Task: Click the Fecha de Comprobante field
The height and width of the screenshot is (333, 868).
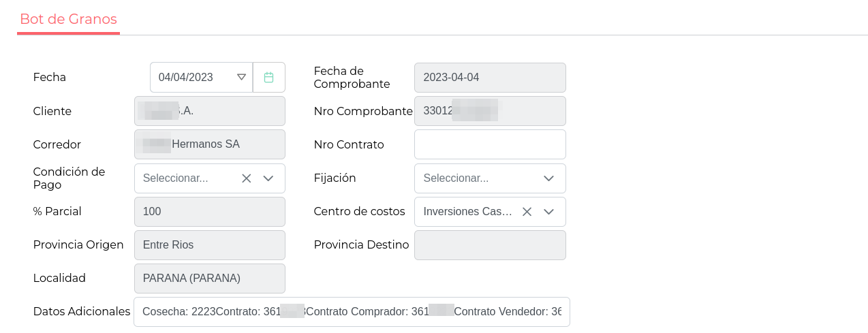Action: (490, 78)
